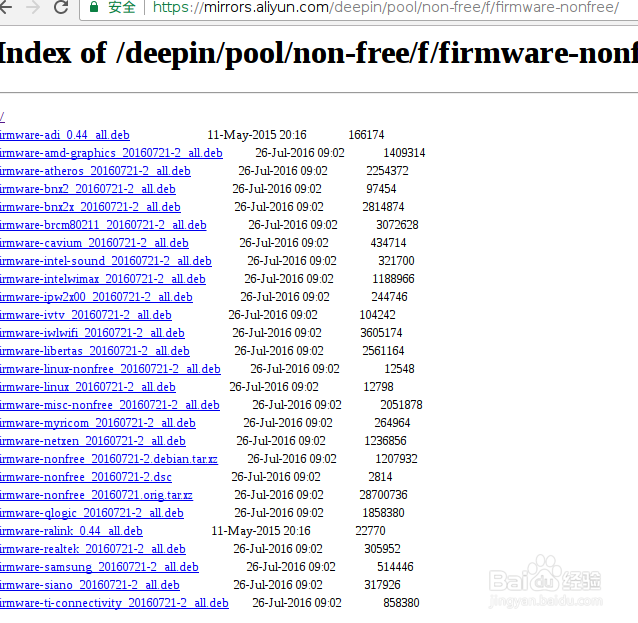Screen dimensions: 638x623
Task: Download firmware-nonfree orig.tar.xz archive
Action: (x=96, y=495)
